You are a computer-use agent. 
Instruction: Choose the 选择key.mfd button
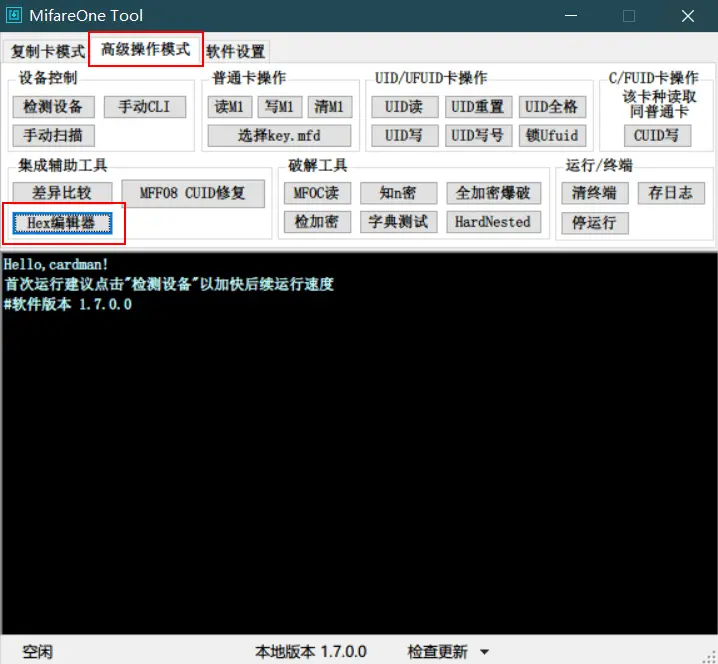click(x=279, y=135)
